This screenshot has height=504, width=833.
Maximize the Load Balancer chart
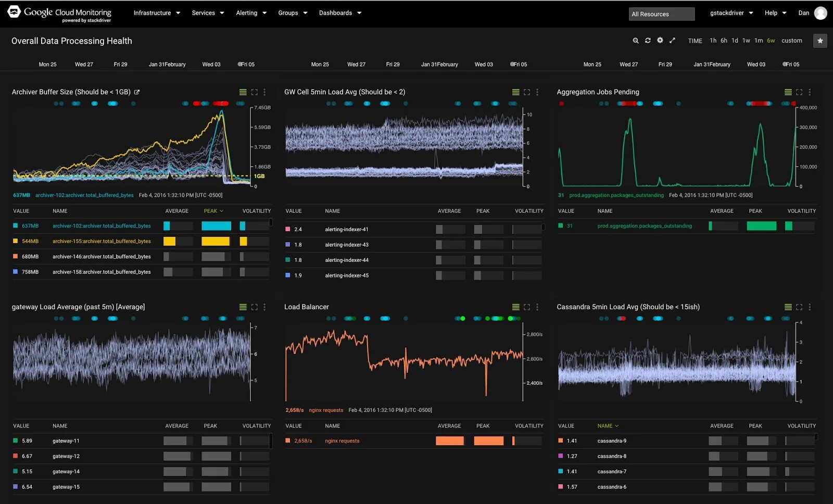(x=527, y=307)
